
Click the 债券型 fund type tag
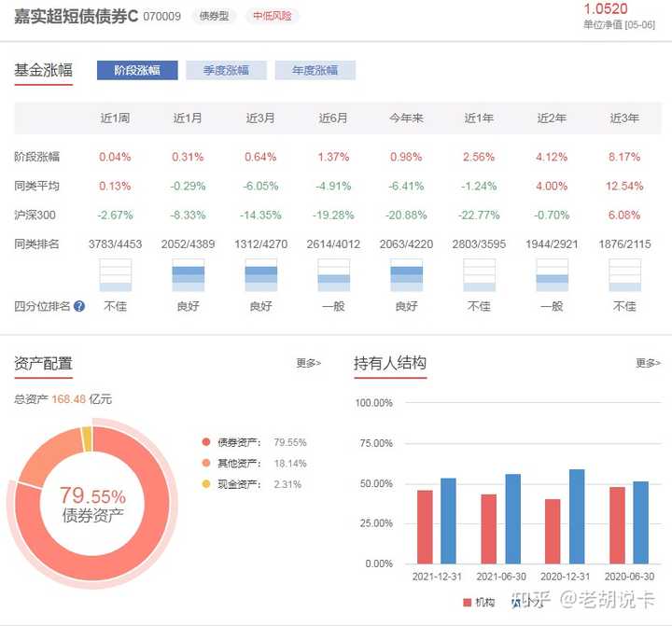(214, 16)
